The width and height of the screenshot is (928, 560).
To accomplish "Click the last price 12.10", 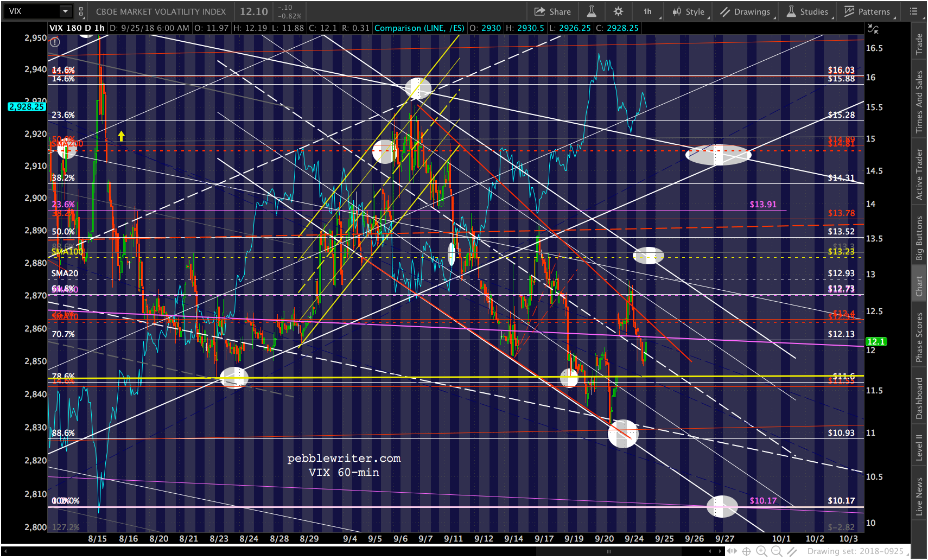I will [x=254, y=11].
